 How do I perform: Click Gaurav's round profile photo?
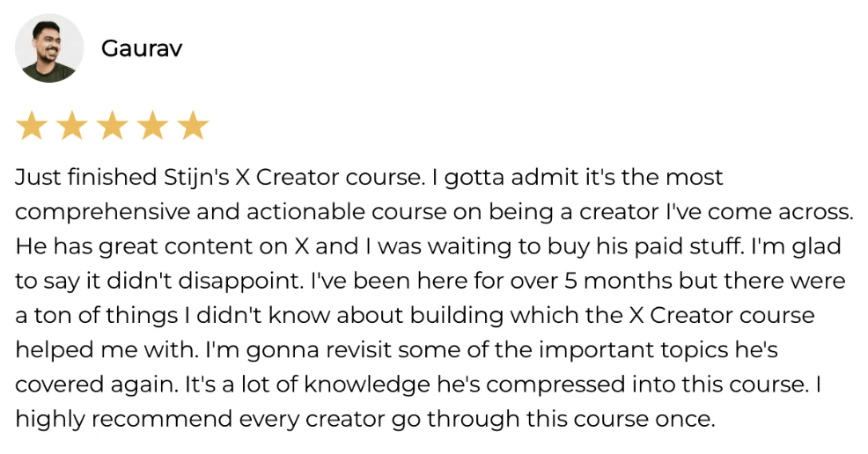tap(49, 48)
